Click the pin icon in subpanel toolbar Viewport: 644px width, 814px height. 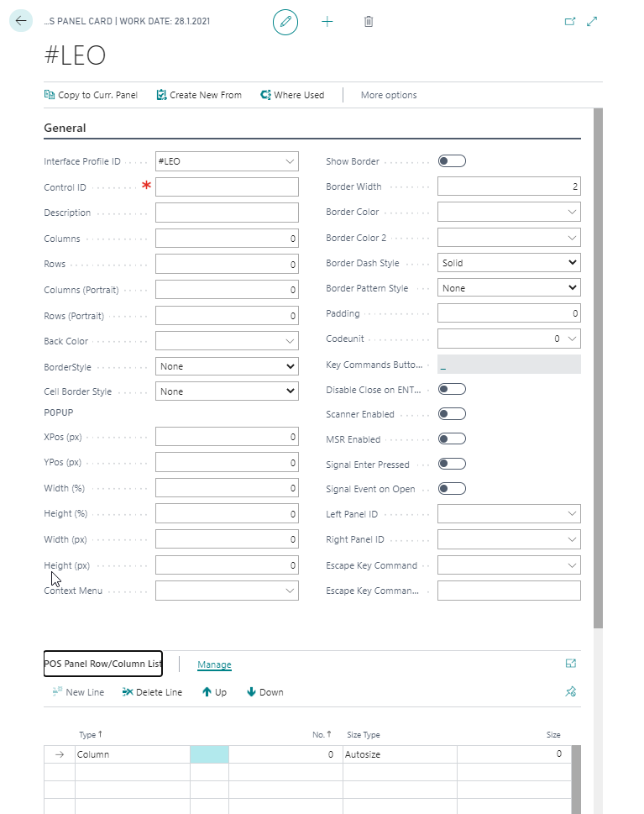(571, 692)
